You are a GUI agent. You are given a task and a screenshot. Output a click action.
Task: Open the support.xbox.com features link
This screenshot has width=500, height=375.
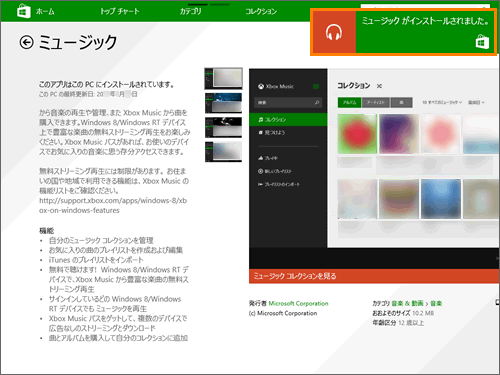(x=113, y=205)
